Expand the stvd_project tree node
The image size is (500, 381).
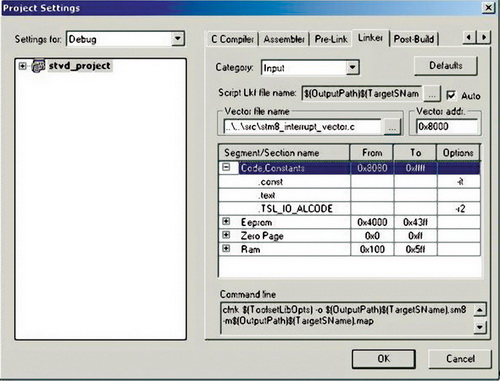tap(22, 66)
